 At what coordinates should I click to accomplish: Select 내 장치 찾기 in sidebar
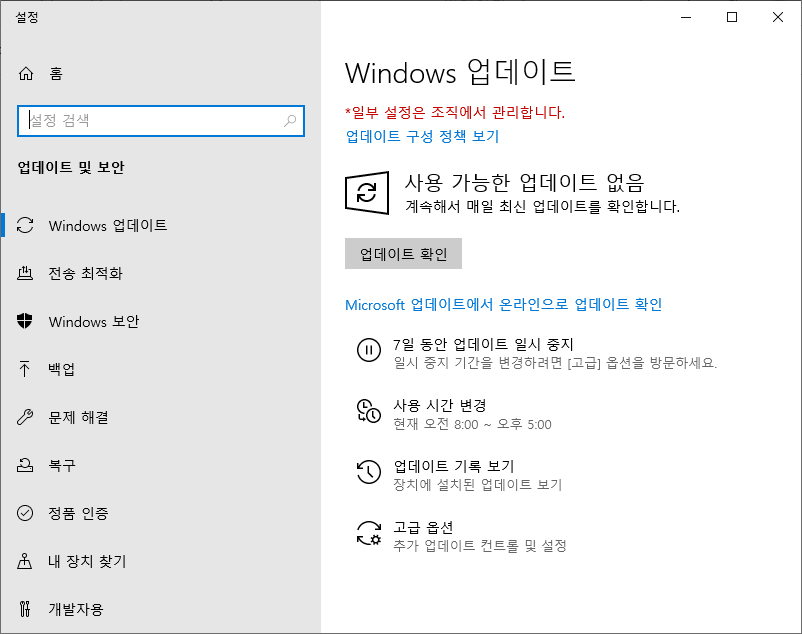coord(87,561)
